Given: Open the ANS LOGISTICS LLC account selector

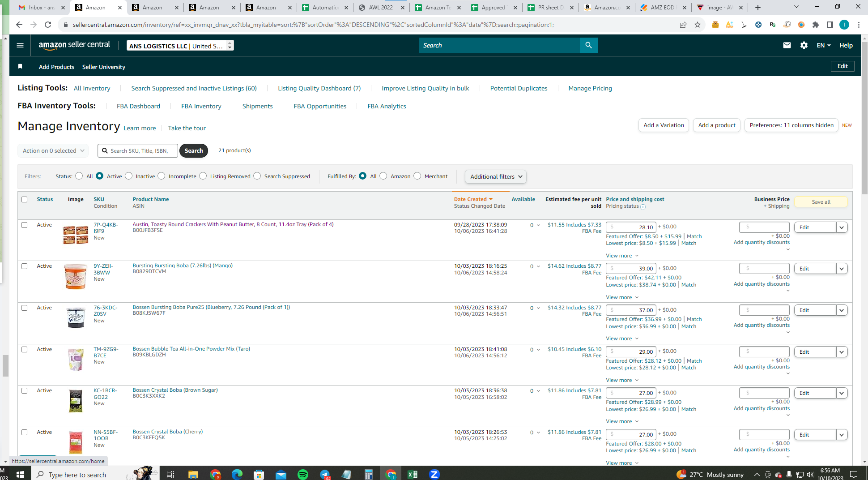Looking at the screenshot, I should pyautogui.click(x=180, y=46).
